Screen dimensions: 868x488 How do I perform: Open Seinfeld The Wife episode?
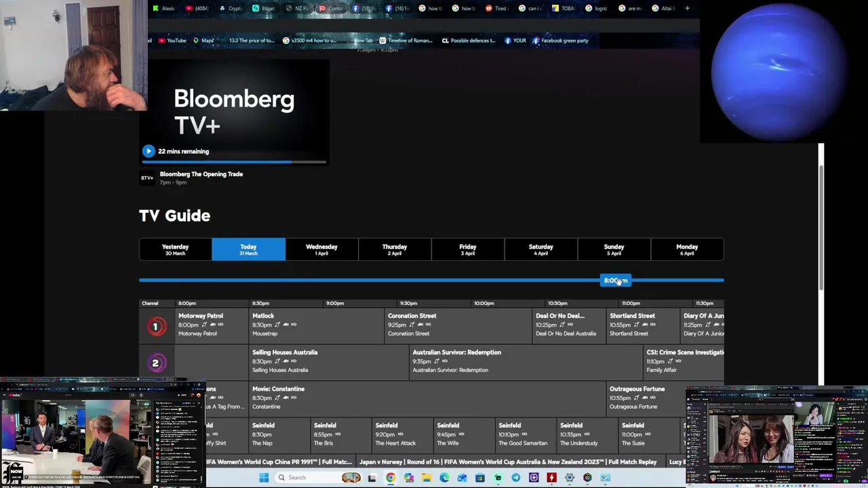465,434
